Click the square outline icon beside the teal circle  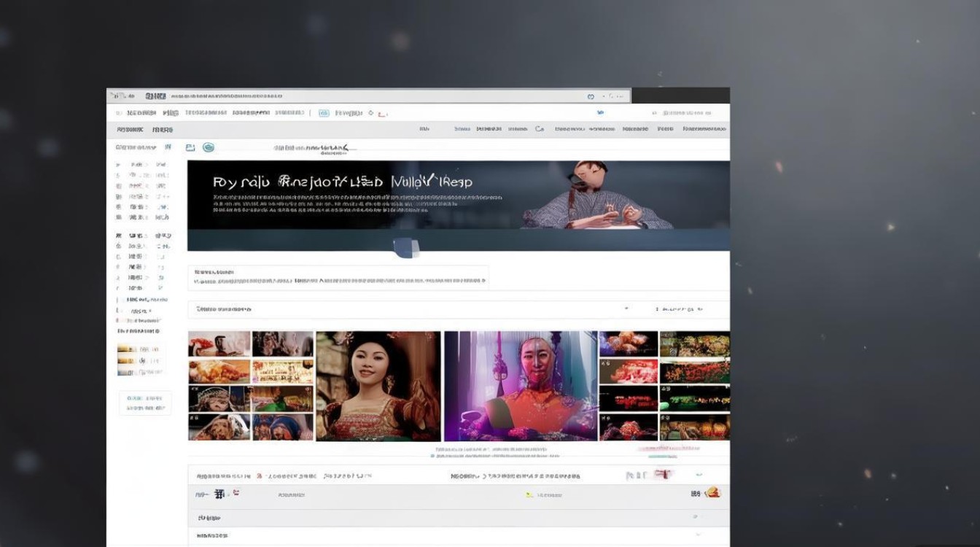(190, 147)
